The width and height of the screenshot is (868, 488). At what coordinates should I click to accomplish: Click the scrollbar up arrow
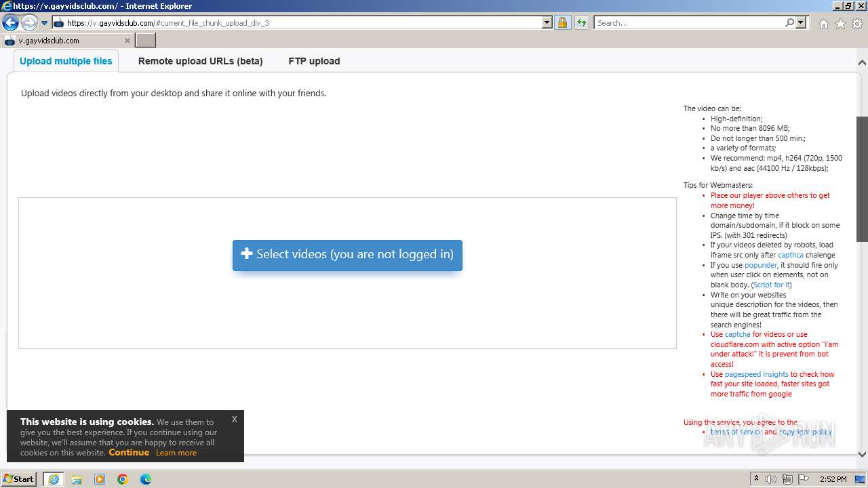pyautogui.click(x=862, y=62)
